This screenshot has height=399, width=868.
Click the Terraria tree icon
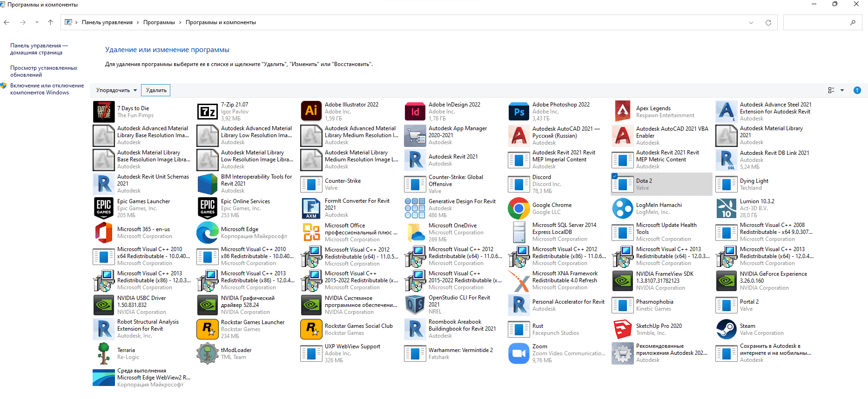point(104,353)
